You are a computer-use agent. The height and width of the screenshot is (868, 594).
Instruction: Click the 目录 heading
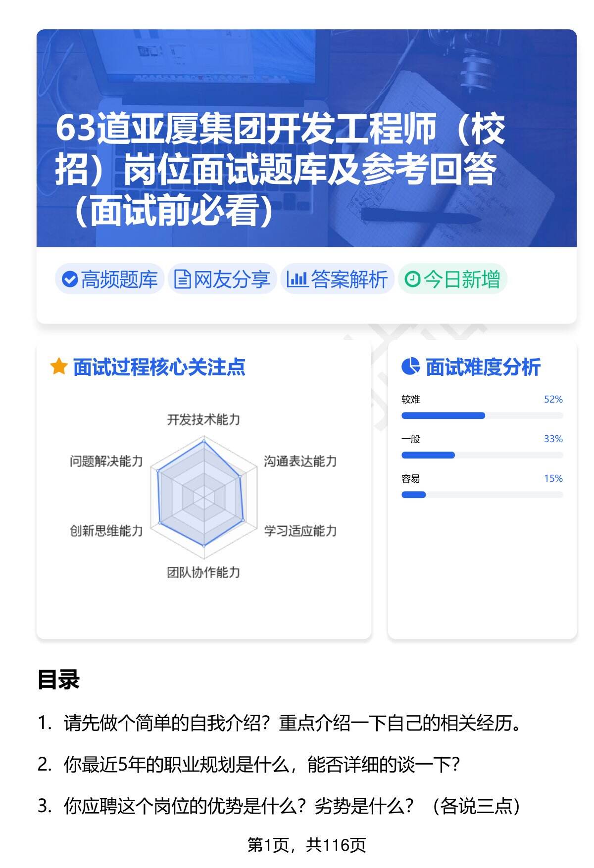[58, 680]
